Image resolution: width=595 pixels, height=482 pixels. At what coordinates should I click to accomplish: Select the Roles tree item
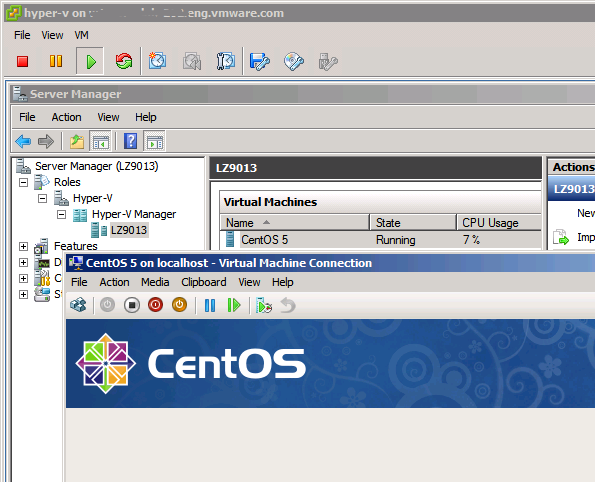coord(67,182)
